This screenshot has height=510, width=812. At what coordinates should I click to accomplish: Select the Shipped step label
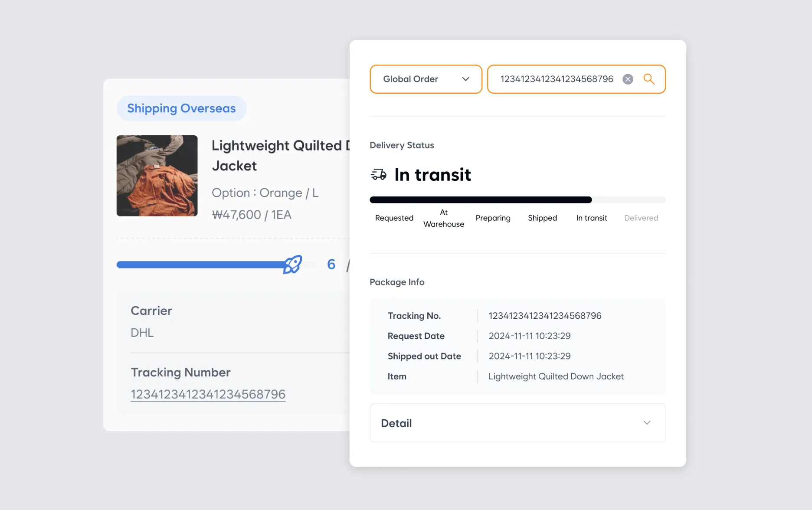click(542, 218)
